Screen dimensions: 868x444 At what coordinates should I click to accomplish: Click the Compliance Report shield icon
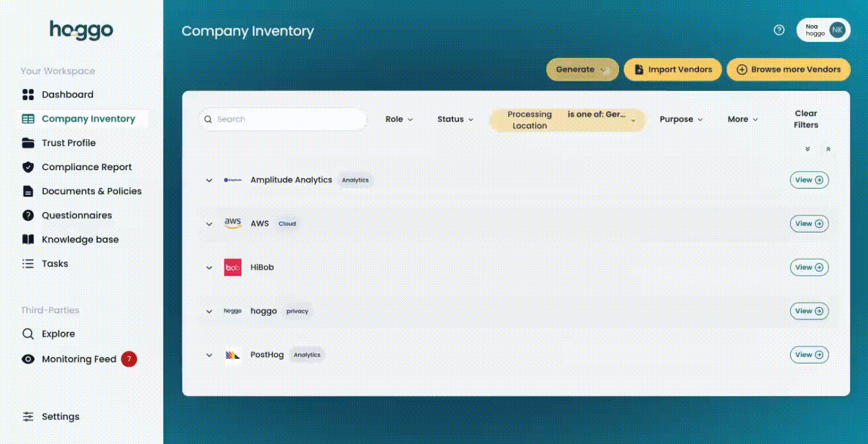[x=28, y=167]
